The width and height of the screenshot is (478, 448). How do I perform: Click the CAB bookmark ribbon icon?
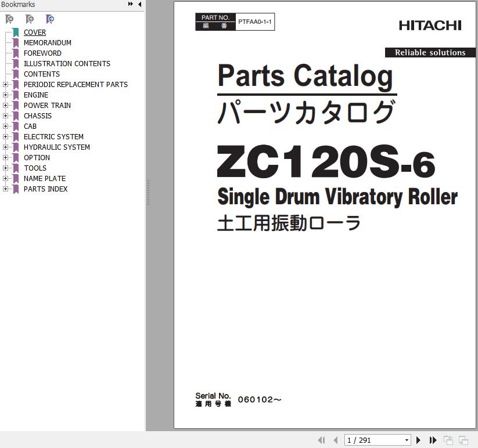(x=16, y=127)
